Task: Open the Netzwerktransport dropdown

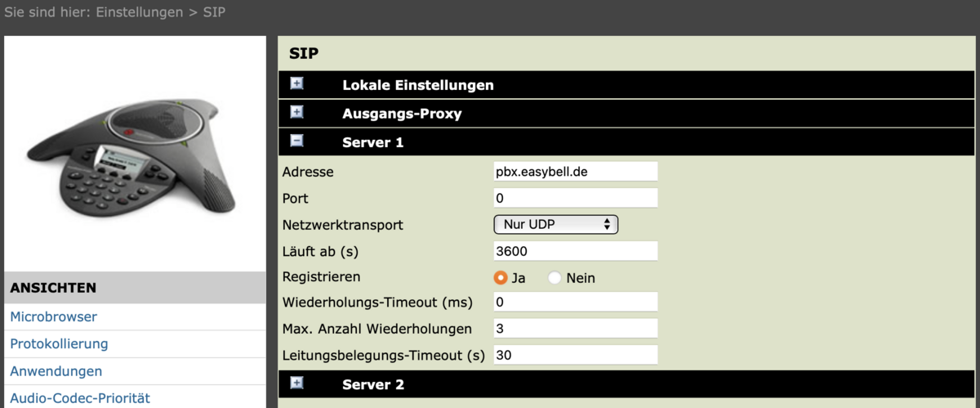Action: (x=556, y=224)
